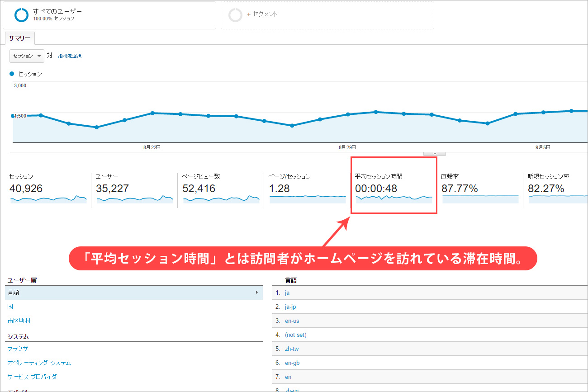Open the すべてのユーザー segment box
Screen dimensions: 588x392
click(109, 15)
